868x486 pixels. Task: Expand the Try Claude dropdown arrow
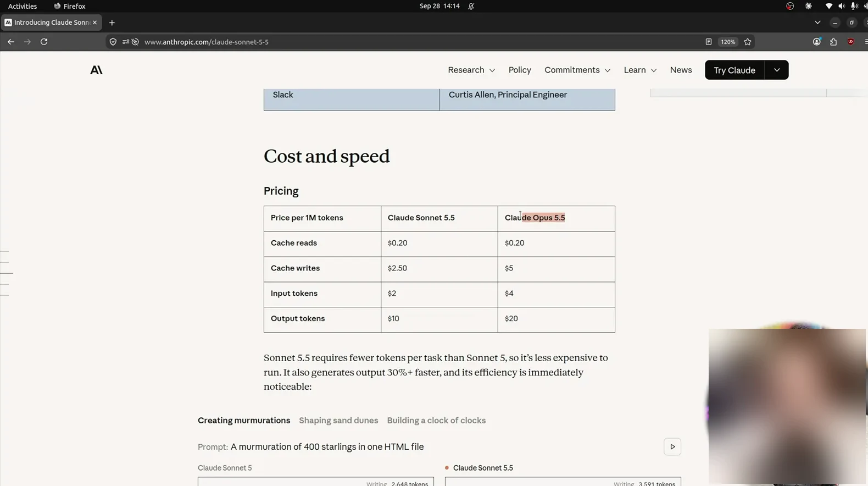pos(777,70)
